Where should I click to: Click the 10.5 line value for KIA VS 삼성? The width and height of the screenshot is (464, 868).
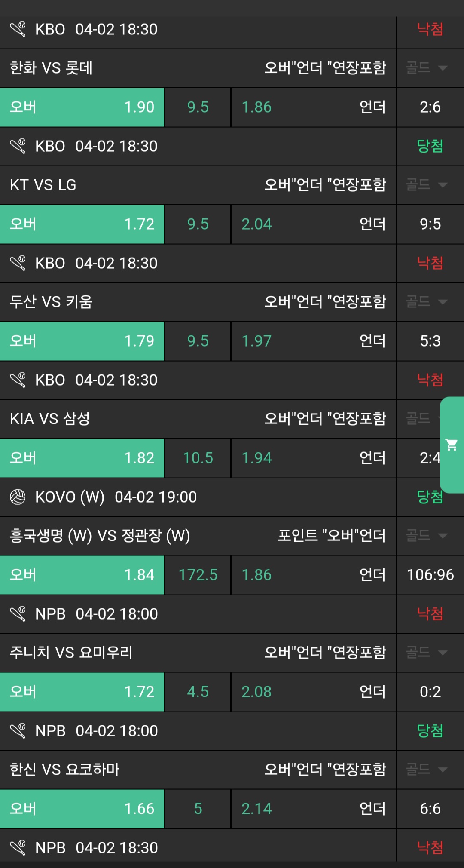click(x=198, y=458)
